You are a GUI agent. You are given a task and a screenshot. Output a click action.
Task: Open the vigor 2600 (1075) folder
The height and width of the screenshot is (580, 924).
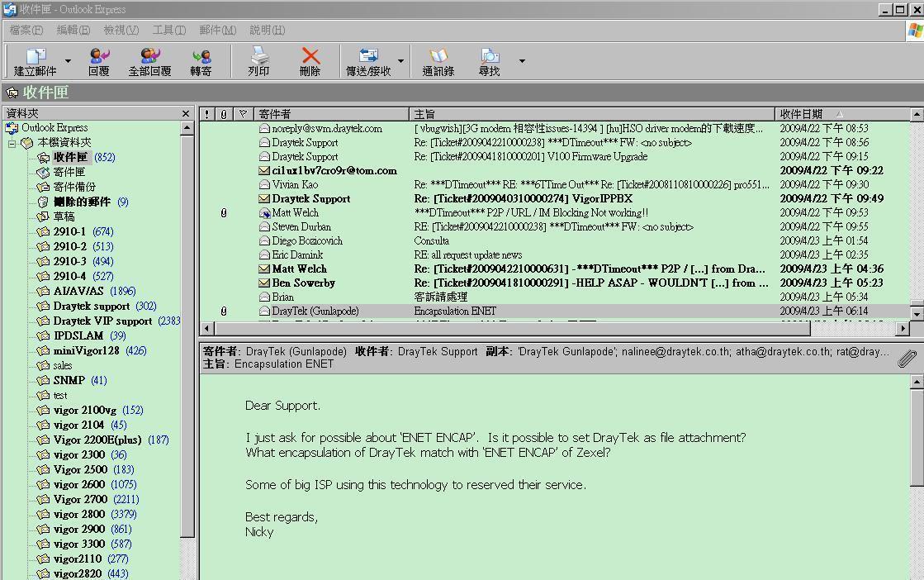pyautogui.click(x=87, y=484)
